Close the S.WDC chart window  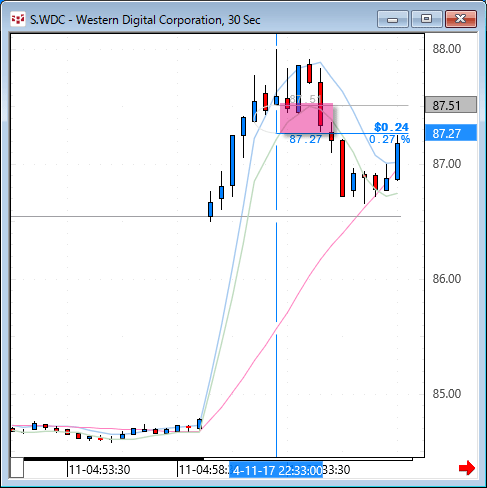pyautogui.click(x=461, y=19)
